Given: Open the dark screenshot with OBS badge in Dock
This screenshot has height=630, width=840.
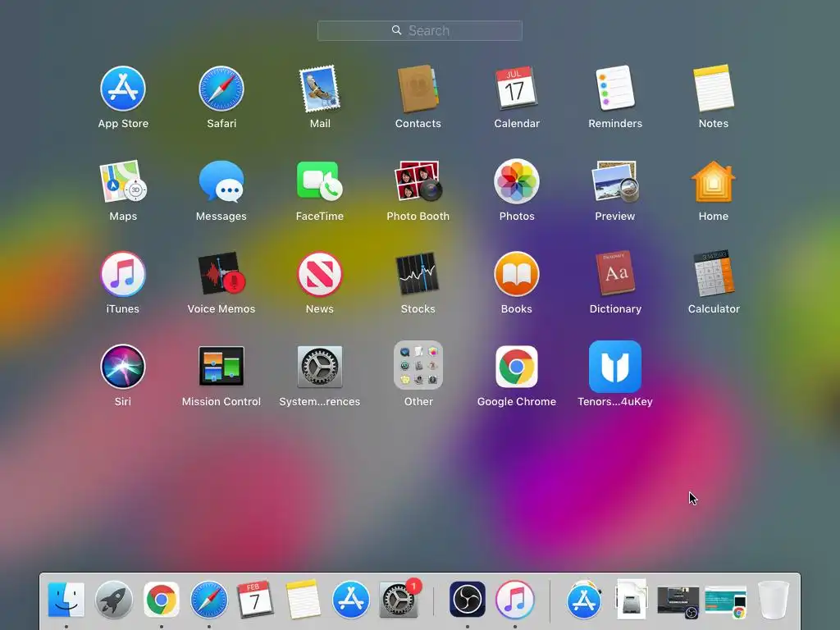Looking at the screenshot, I should [678, 602].
